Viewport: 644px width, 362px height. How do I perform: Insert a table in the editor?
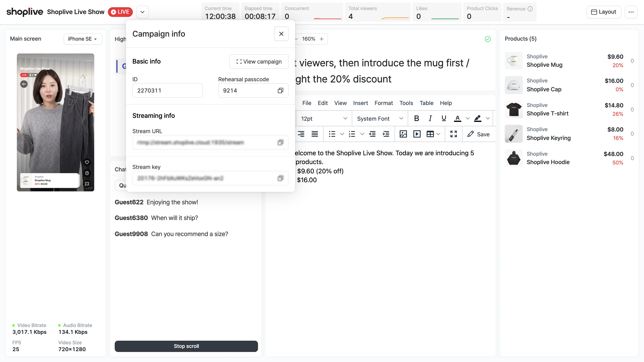[430, 134]
